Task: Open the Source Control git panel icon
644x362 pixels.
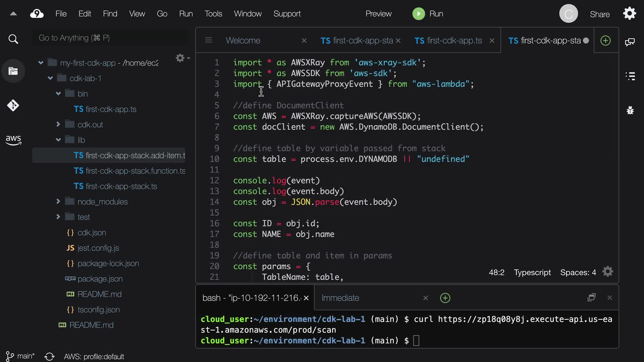Action: [13, 106]
